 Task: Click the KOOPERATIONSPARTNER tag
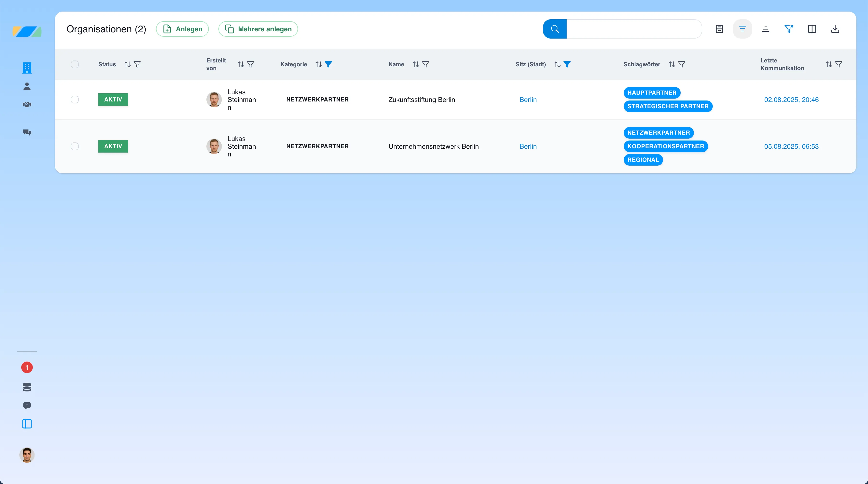point(666,146)
